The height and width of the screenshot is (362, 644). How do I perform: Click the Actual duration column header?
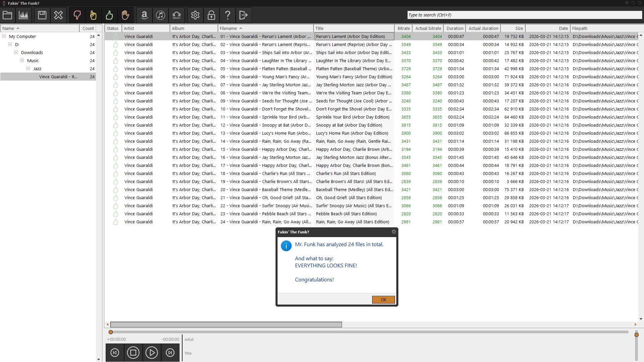coord(483,29)
